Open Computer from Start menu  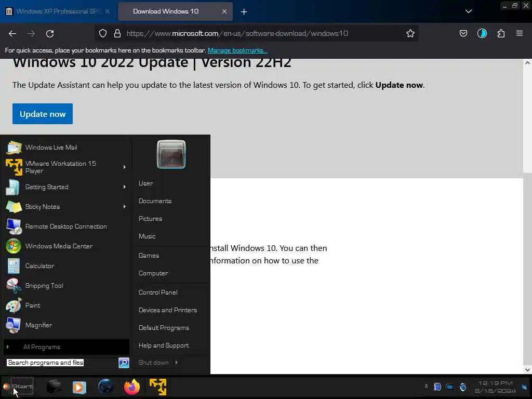click(x=153, y=273)
